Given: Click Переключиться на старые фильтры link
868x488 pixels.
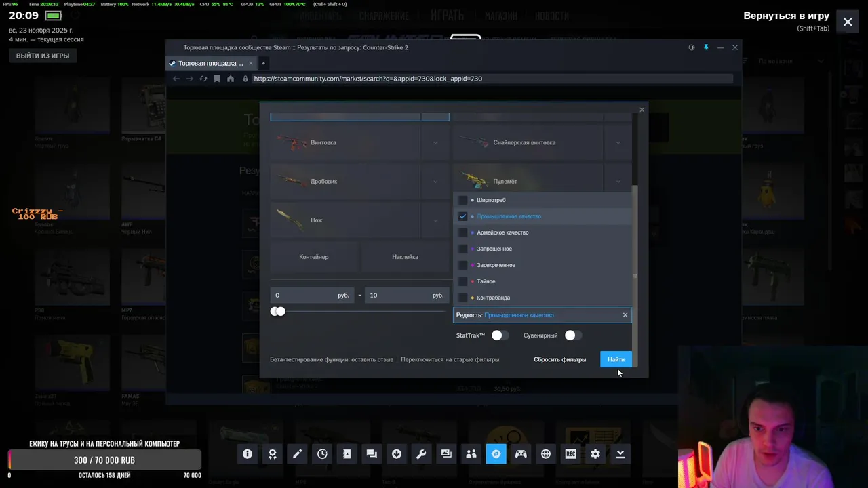Looking at the screenshot, I should 450,359.
